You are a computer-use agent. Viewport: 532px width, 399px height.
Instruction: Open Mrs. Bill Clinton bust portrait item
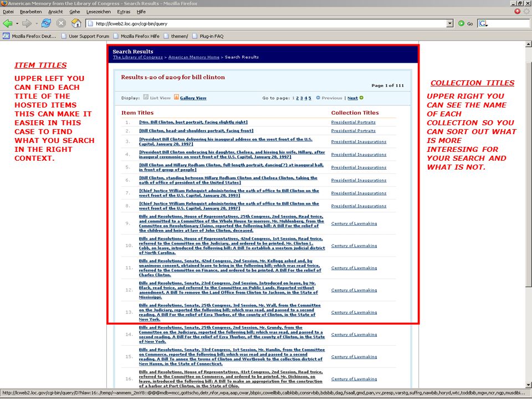[193, 122]
